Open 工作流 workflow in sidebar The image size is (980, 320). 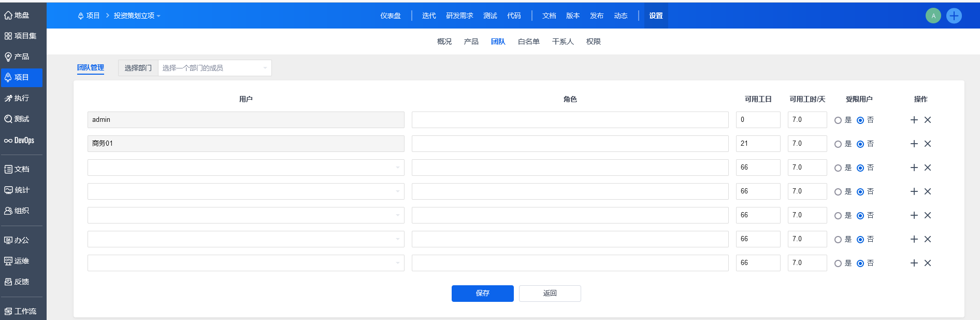click(21, 311)
